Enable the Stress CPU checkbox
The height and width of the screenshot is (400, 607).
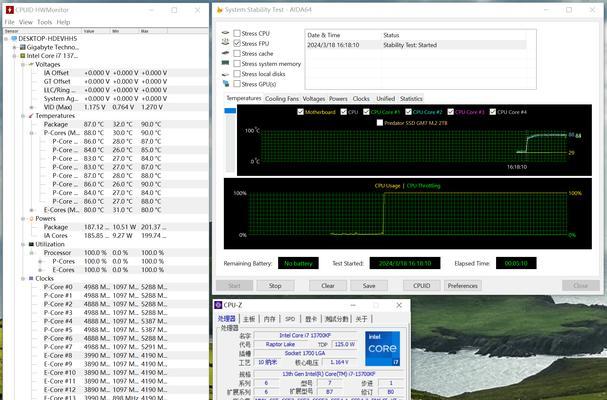(x=237, y=33)
